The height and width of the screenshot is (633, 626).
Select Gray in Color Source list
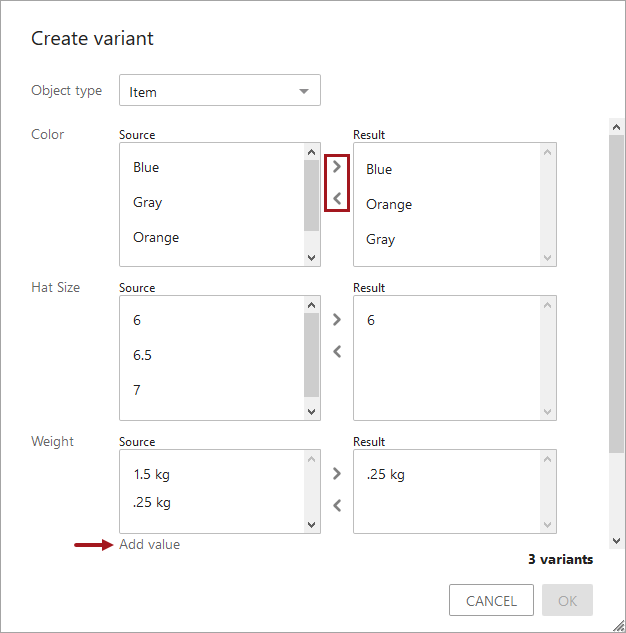click(x=147, y=202)
